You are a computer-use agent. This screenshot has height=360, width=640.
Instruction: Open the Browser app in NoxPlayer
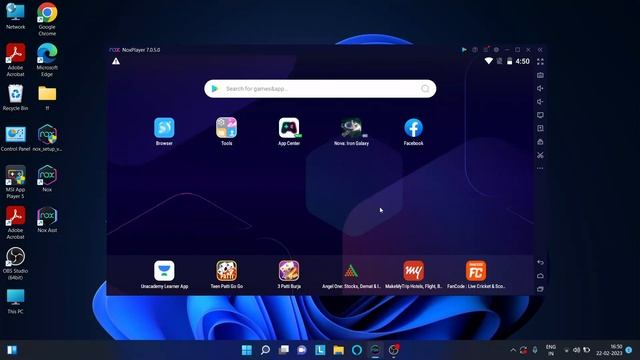164,128
